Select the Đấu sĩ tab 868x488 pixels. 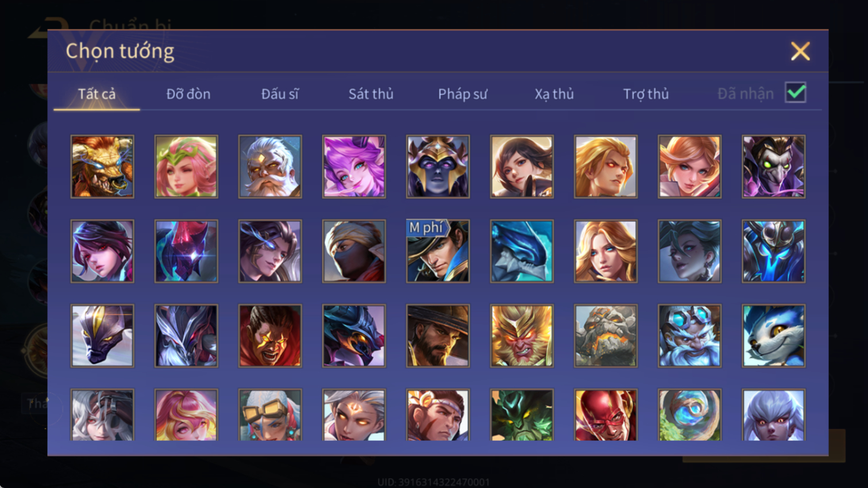click(280, 94)
